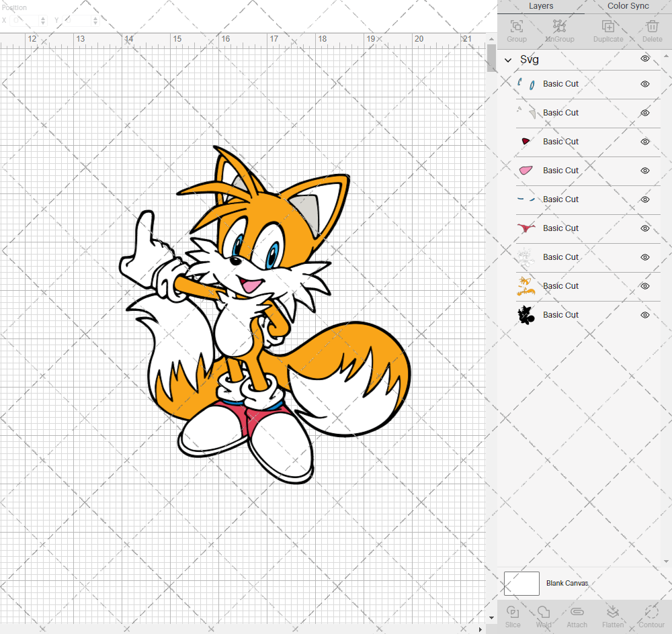The width and height of the screenshot is (672, 634).
Task: Click Layers panel scroll up arrow
Action: click(666, 56)
